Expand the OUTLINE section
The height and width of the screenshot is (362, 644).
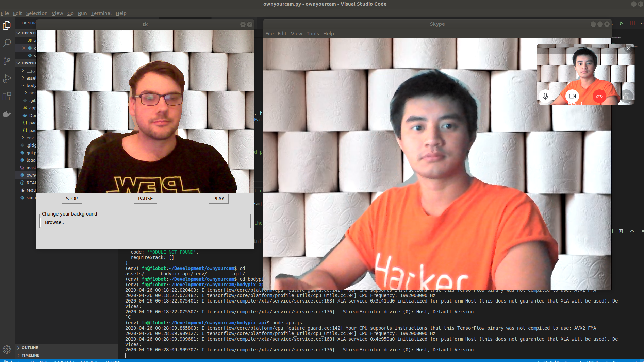[x=30, y=348]
